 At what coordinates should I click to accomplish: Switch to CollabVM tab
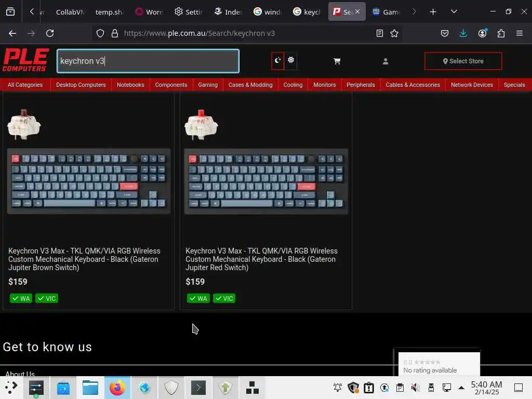pyautogui.click(x=69, y=12)
